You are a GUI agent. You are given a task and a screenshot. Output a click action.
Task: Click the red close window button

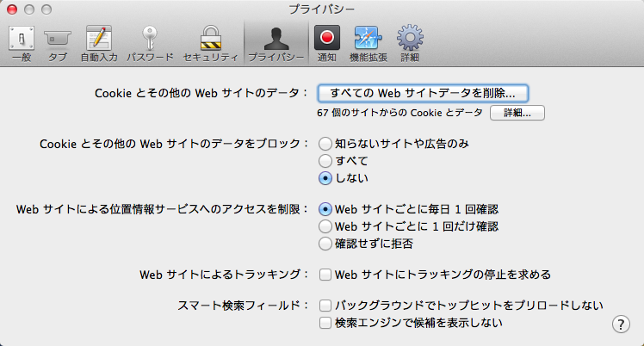(12, 9)
